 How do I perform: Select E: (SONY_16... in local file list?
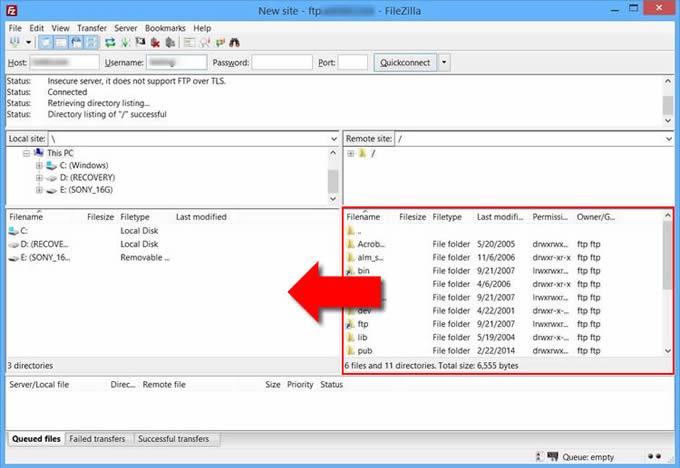[39, 258]
